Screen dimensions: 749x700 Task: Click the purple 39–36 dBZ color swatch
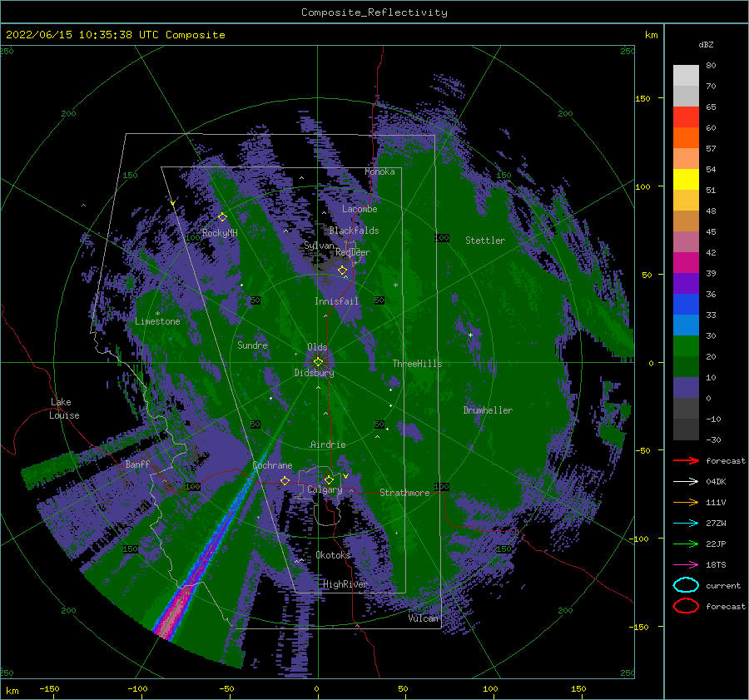[x=686, y=283]
